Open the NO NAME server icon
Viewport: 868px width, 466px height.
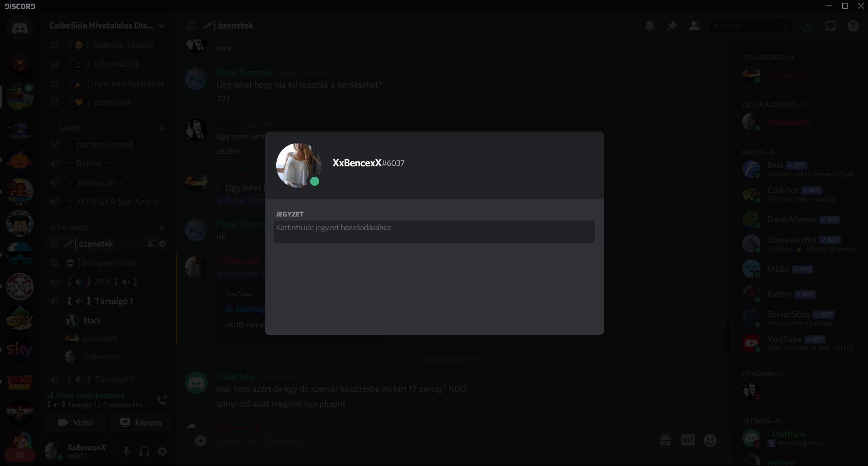pyautogui.click(x=20, y=287)
